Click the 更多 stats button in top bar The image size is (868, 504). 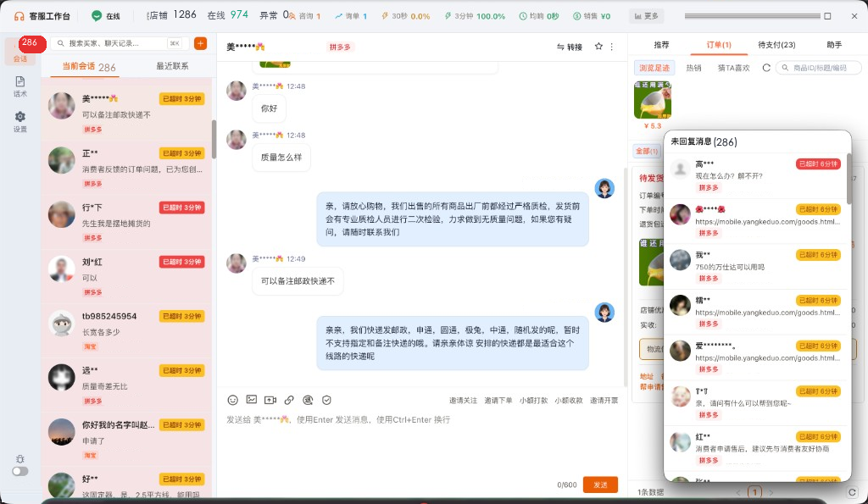point(646,16)
